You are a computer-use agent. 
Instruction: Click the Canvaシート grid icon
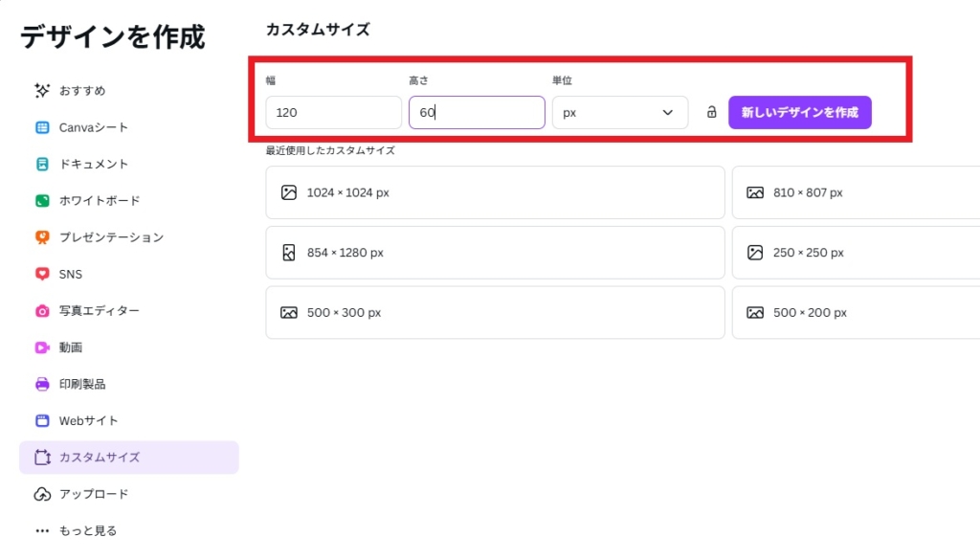tap(42, 127)
